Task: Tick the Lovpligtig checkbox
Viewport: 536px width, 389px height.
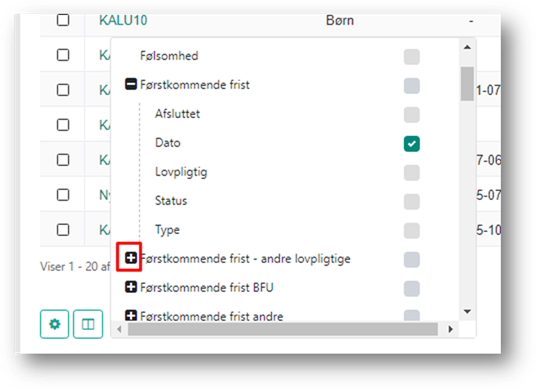Action: [412, 173]
